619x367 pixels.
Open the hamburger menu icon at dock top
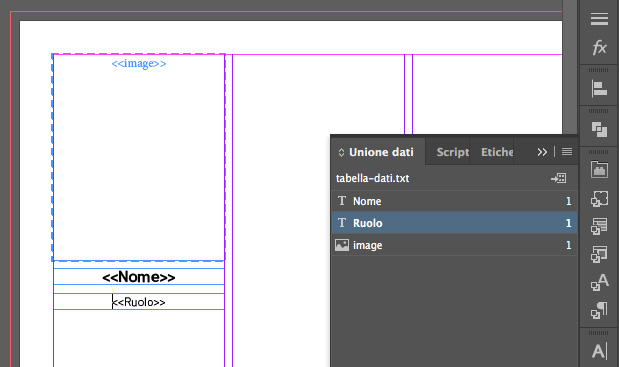click(x=599, y=19)
